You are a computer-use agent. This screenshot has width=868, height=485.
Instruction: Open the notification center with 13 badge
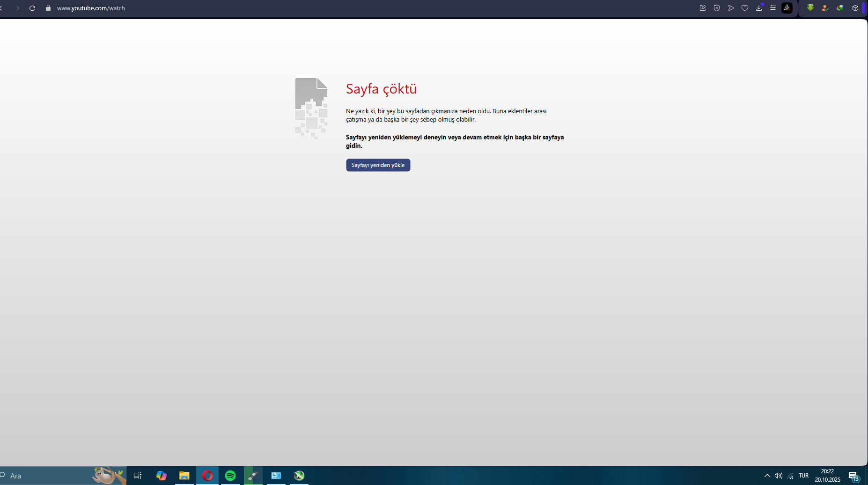[x=854, y=476]
